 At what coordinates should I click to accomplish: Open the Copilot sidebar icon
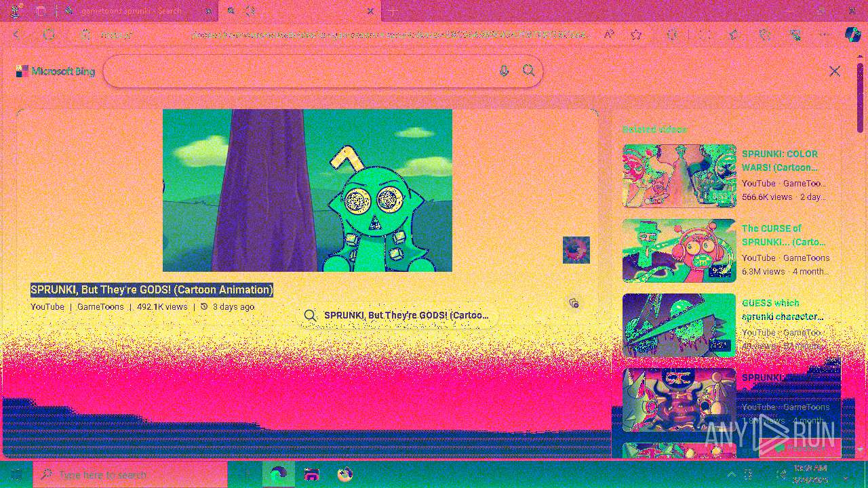point(852,34)
